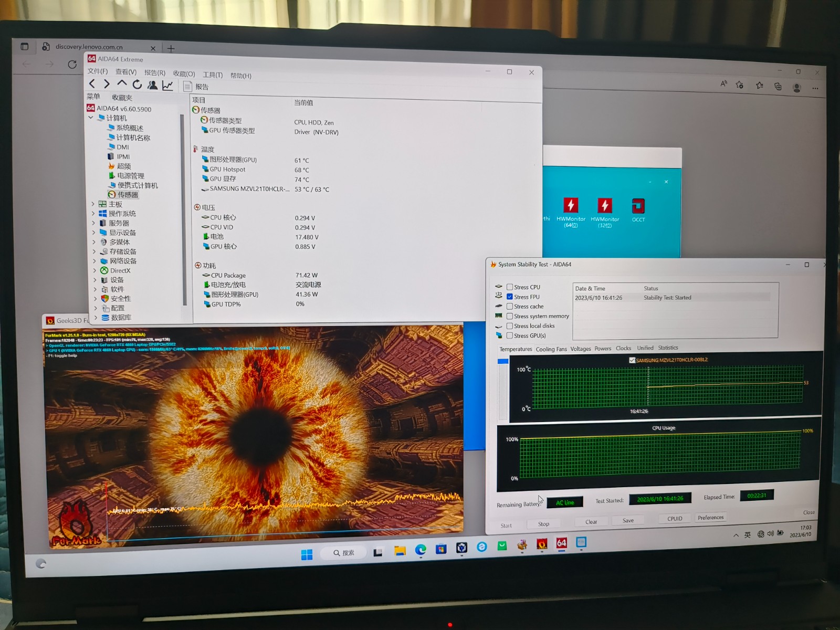Switch to Statistics tab
The height and width of the screenshot is (630, 840).
coord(668,348)
